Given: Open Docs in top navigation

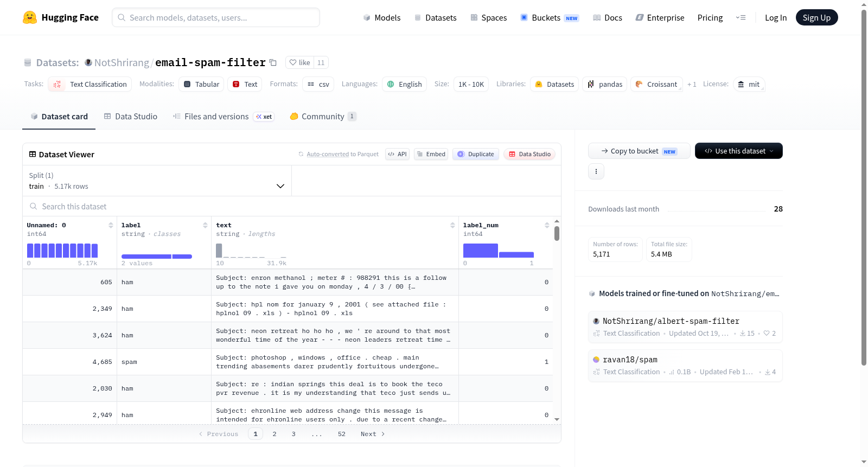Looking at the screenshot, I should tap(608, 18).
